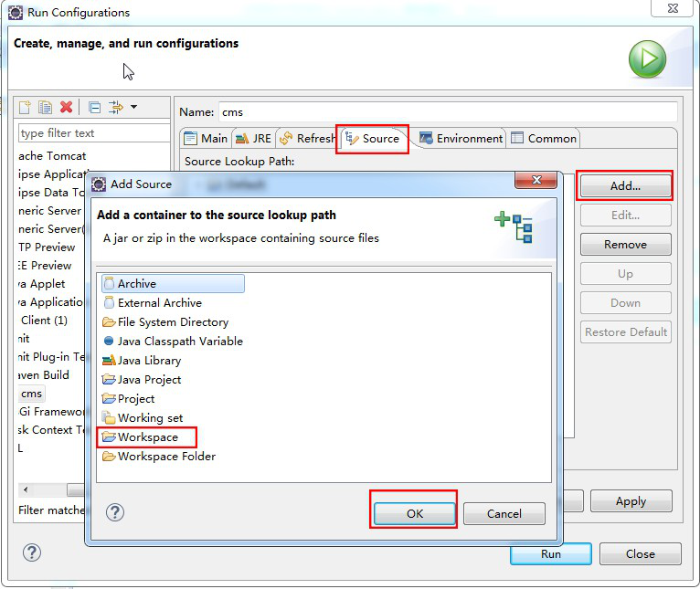700x589 pixels.
Task: Click the Duplicate configuration icon
Action: pyautogui.click(x=45, y=107)
